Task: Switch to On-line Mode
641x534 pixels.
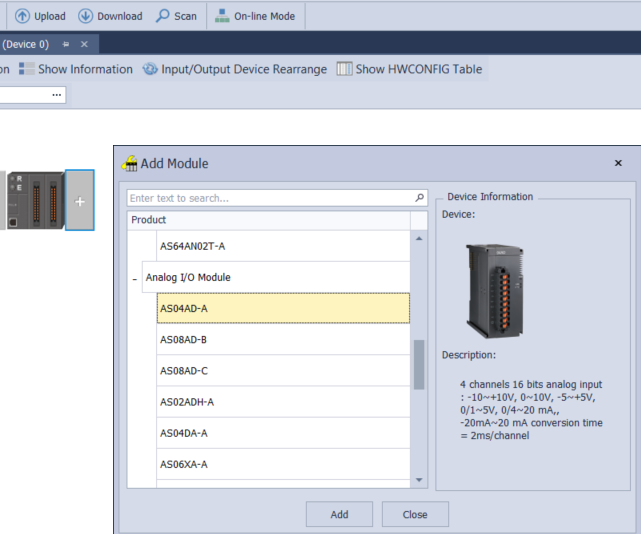Action: pyautogui.click(x=223, y=16)
